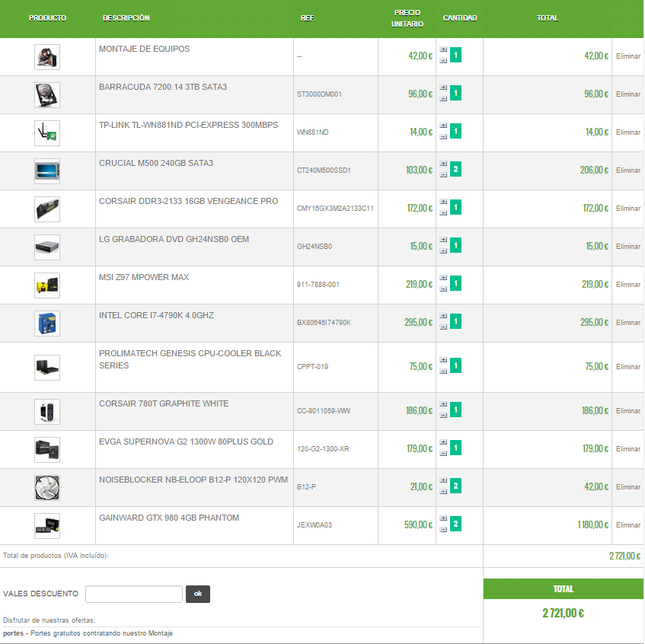The width and height of the screenshot is (645, 644).
Task: Select the INTEL CORE I7-4790K 4.0GHZ description
Action: (156, 315)
